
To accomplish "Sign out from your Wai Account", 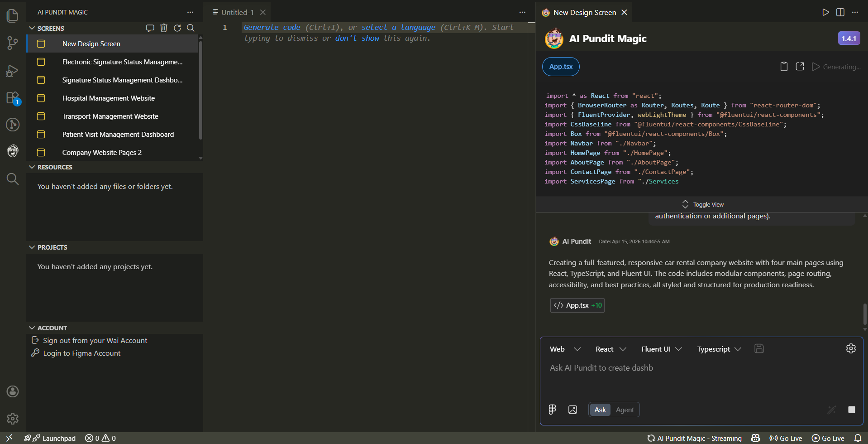I will (95, 340).
